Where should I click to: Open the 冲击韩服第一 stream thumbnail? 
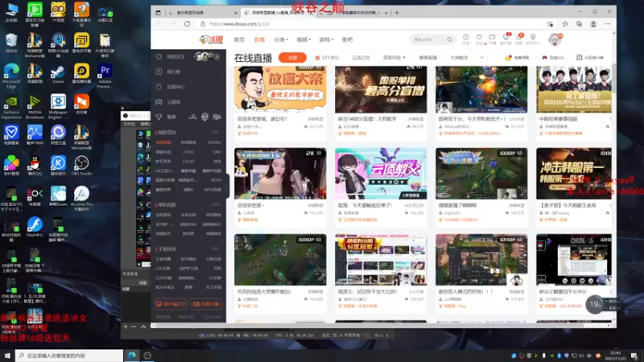[x=574, y=173]
